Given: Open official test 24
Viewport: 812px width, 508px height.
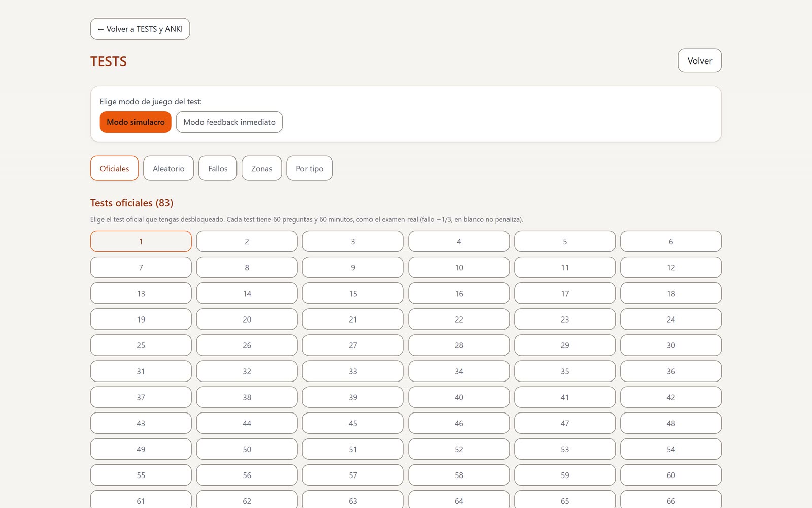Looking at the screenshot, I should tap(671, 319).
